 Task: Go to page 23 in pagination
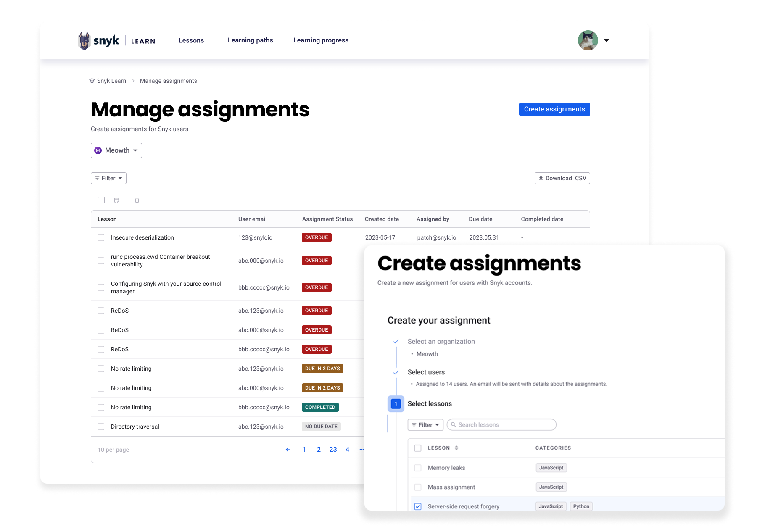pos(333,450)
